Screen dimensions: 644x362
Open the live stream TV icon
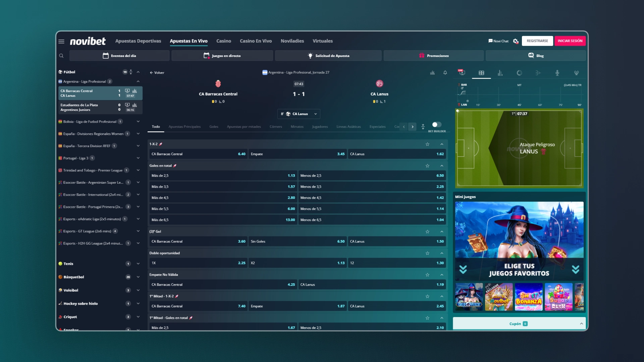(x=462, y=72)
